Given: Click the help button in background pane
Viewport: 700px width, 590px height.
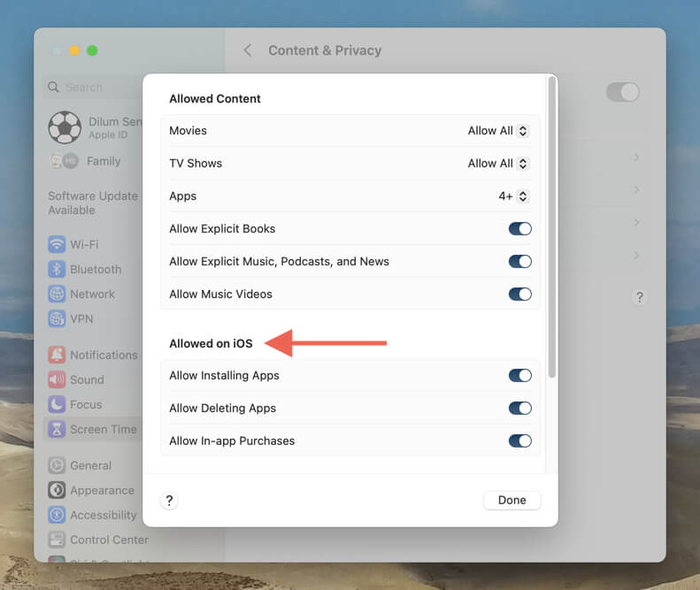Looking at the screenshot, I should point(639,297).
